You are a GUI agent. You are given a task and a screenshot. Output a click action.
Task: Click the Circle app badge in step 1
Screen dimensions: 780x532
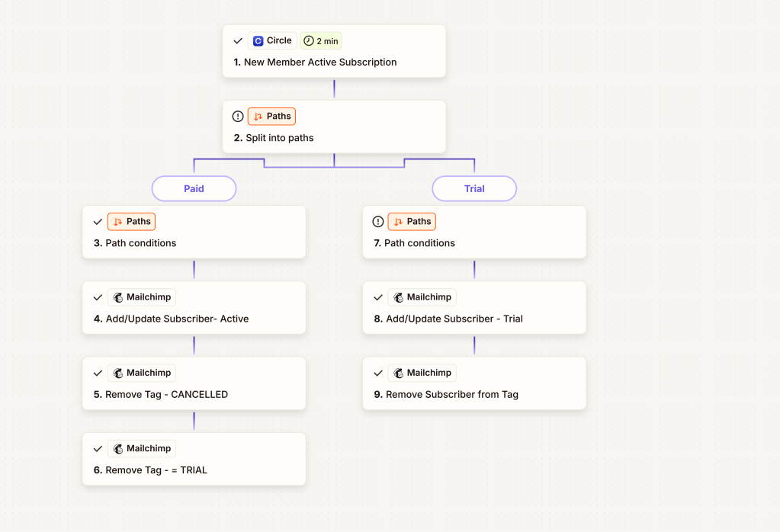tap(272, 41)
